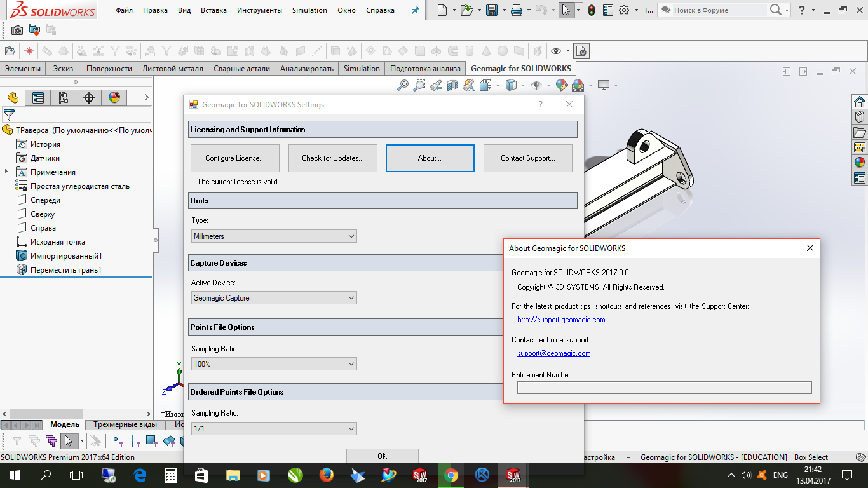Open the SOLIDWORKS Options gear icon

coord(624,10)
